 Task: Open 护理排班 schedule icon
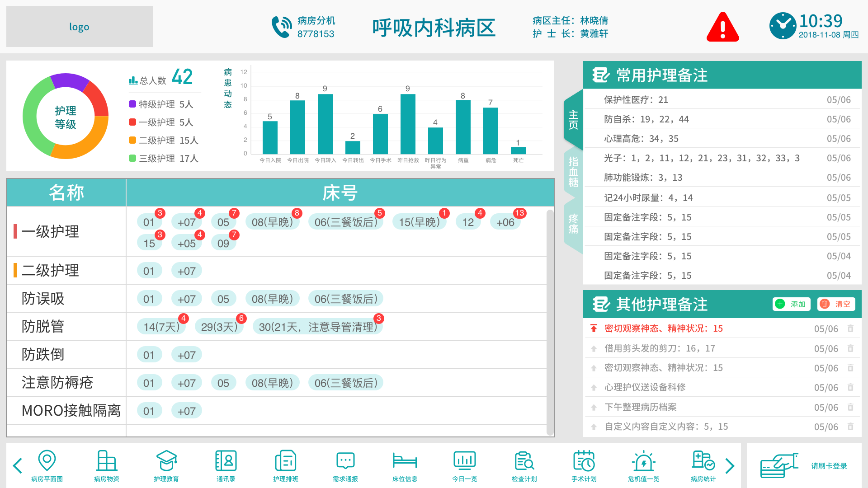coord(286,460)
